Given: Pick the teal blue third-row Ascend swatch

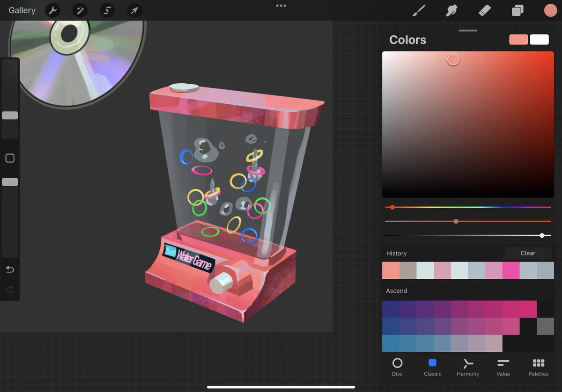Looking at the screenshot, I should click(x=391, y=343).
